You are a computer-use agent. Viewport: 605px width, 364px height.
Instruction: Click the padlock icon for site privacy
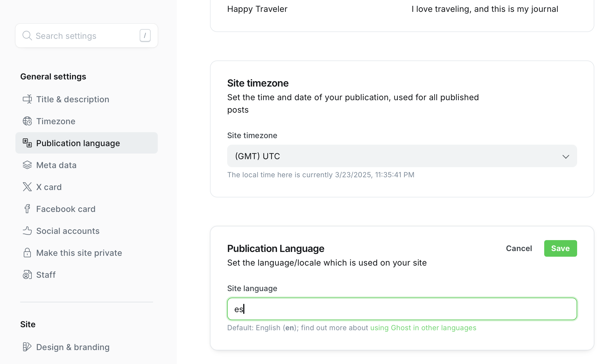27,253
